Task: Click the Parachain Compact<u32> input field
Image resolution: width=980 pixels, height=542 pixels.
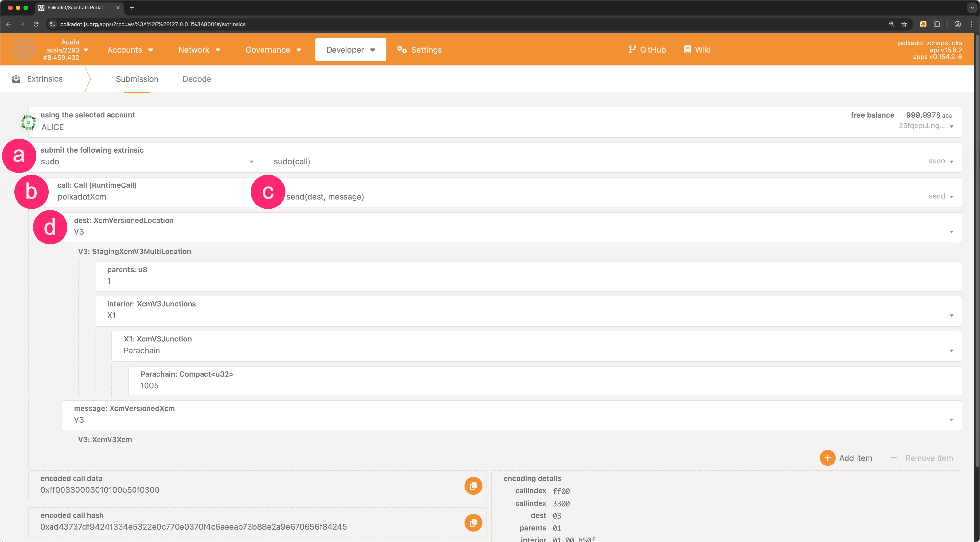Action: pyautogui.click(x=545, y=381)
